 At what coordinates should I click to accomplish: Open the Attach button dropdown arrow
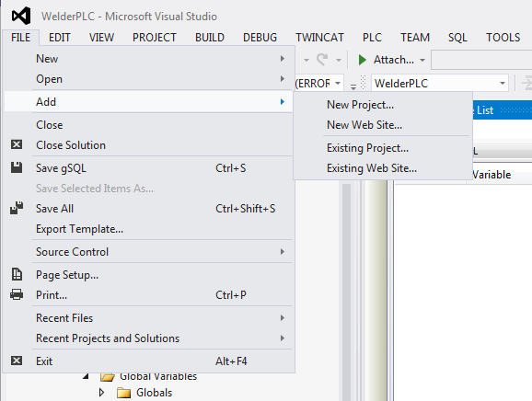click(x=422, y=61)
